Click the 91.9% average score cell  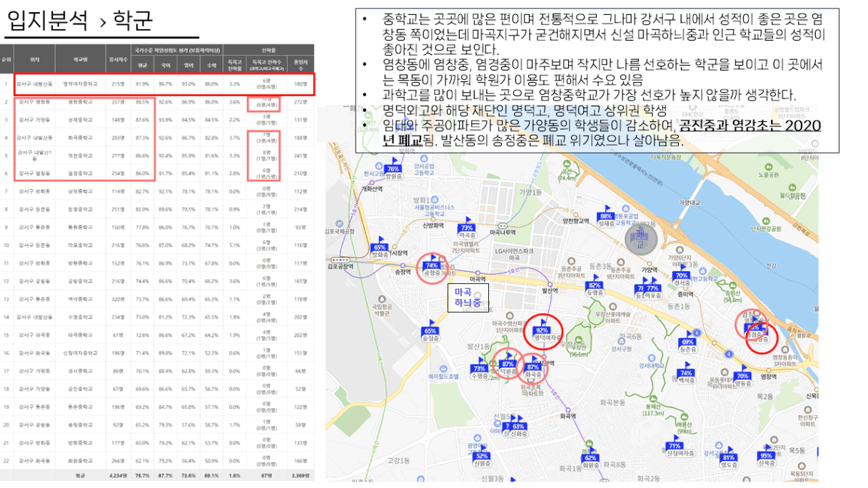click(143, 84)
